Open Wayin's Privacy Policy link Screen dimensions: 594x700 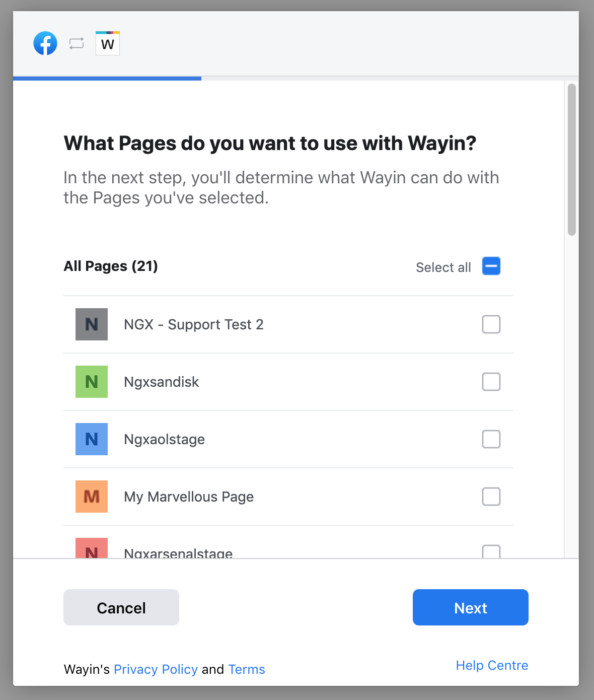tap(156, 669)
